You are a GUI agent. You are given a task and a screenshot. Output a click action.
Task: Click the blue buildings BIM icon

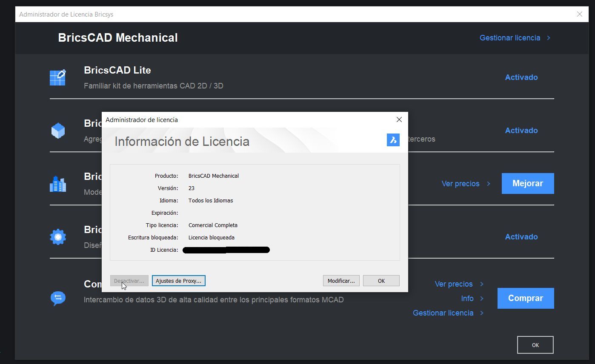[58, 184]
